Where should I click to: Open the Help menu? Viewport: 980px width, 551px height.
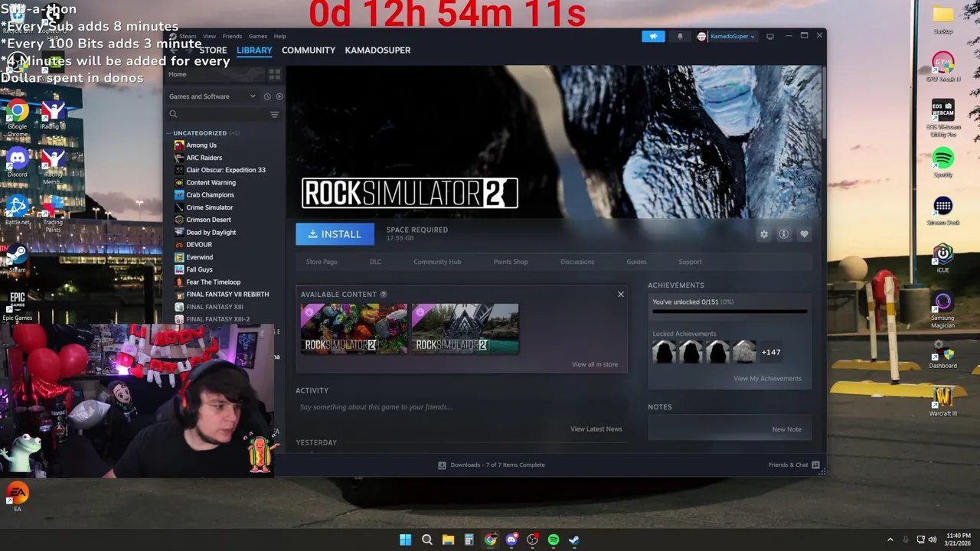click(280, 36)
